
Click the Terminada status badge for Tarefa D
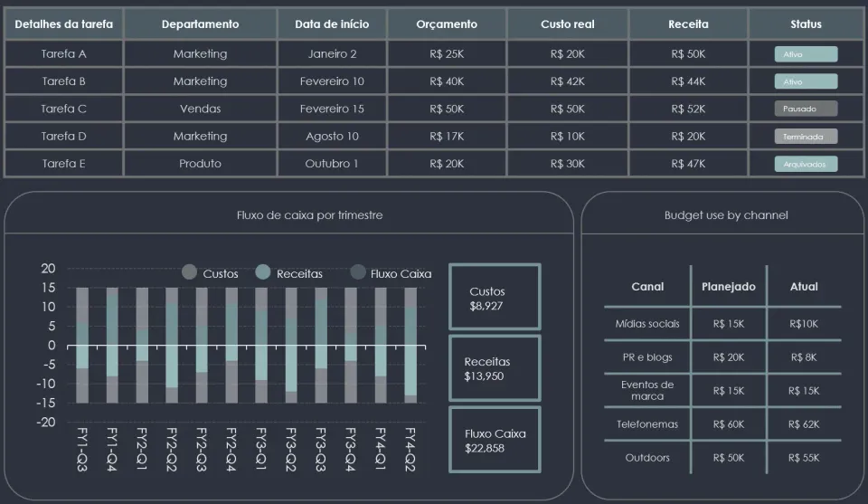[x=806, y=137]
